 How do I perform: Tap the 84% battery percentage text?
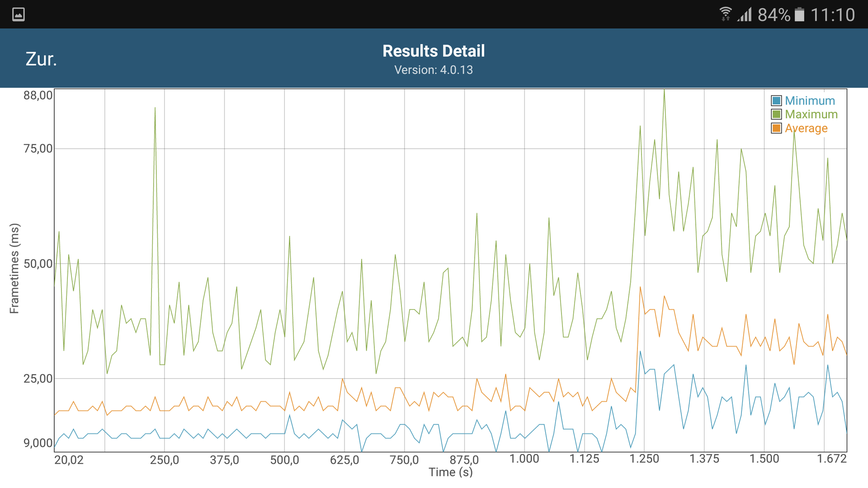(x=774, y=14)
